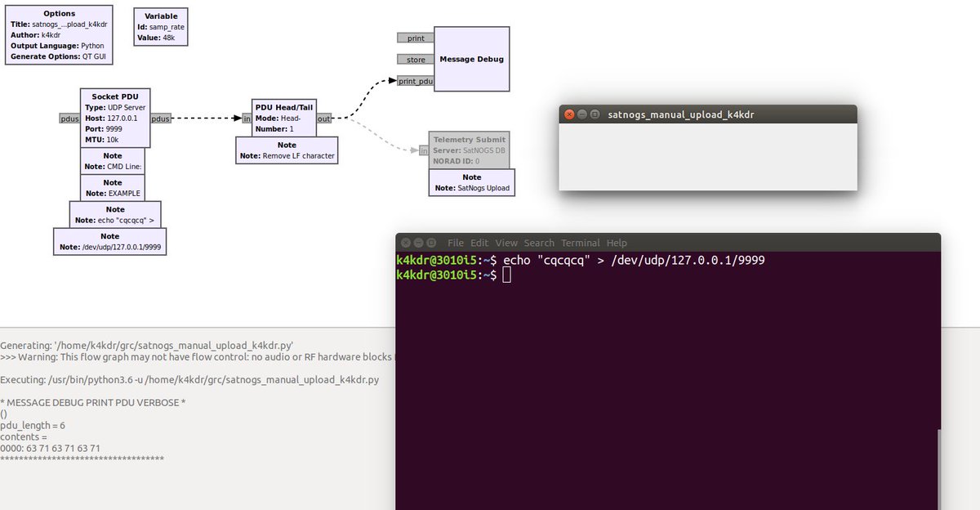980x510 pixels.
Task: Click the print port of Message Debug
Action: click(x=416, y=38)
